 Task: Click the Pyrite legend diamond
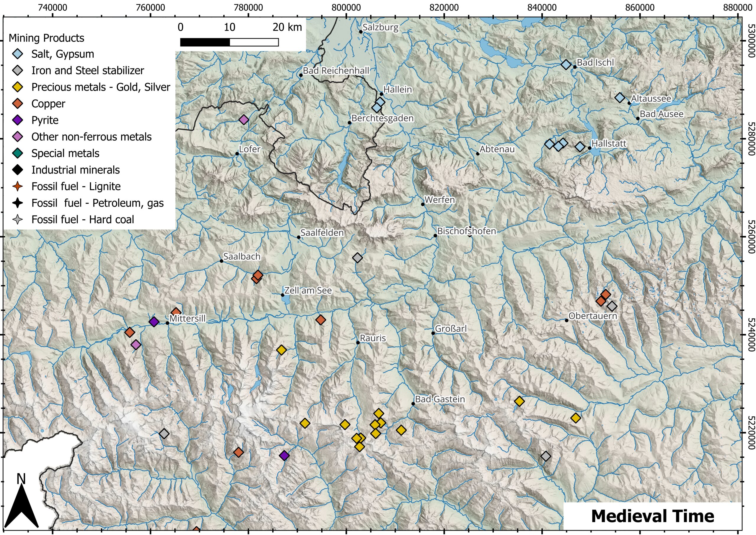coord(17,120)
